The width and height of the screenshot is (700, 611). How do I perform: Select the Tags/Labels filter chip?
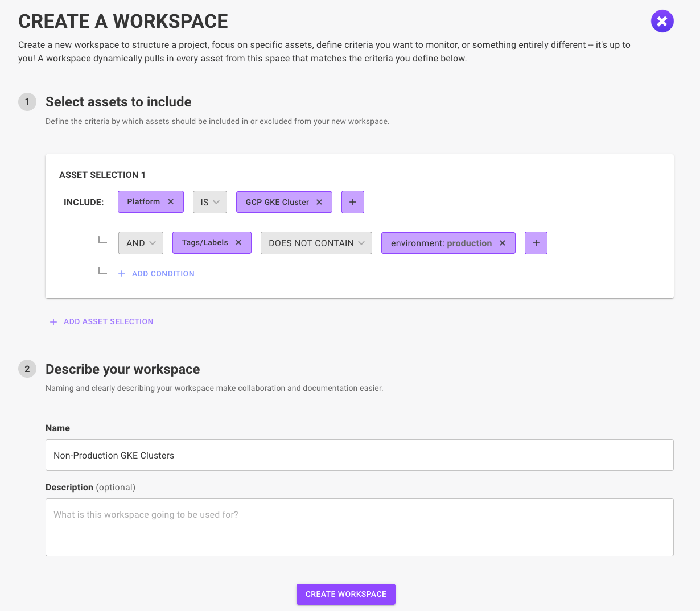(205, 242)
